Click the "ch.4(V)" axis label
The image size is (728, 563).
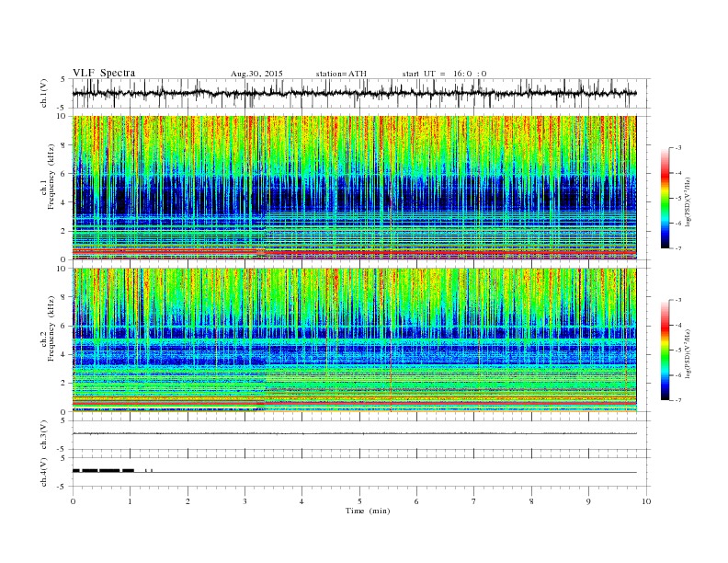44,472
